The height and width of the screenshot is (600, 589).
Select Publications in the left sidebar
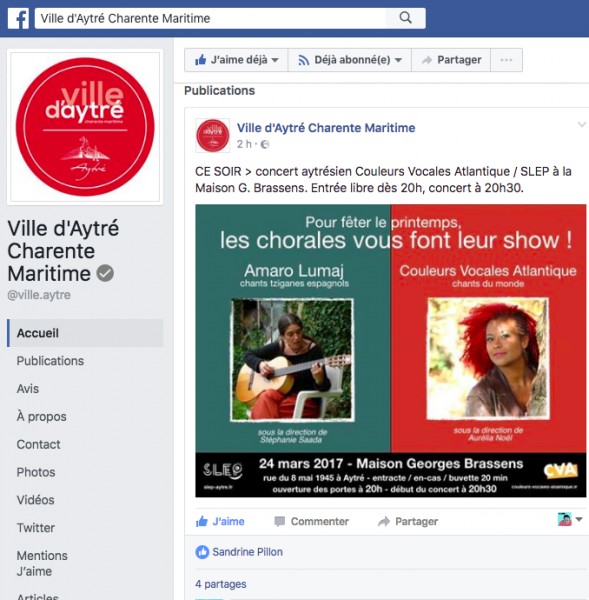[x=50, y=361]
